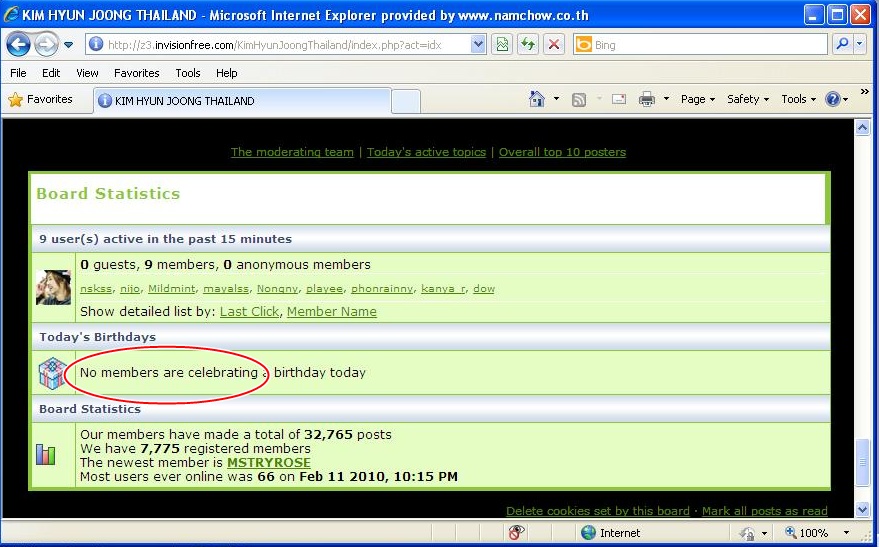Click the Print icon
This screenshot has height=547, width=879.
coord(647,99)
